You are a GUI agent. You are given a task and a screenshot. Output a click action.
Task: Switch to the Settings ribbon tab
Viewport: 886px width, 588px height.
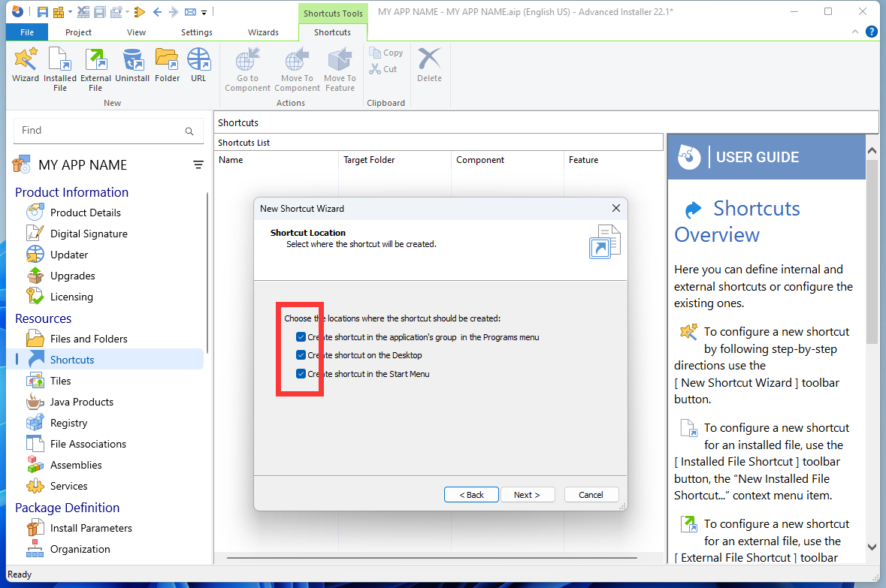(x=197, y=32)
